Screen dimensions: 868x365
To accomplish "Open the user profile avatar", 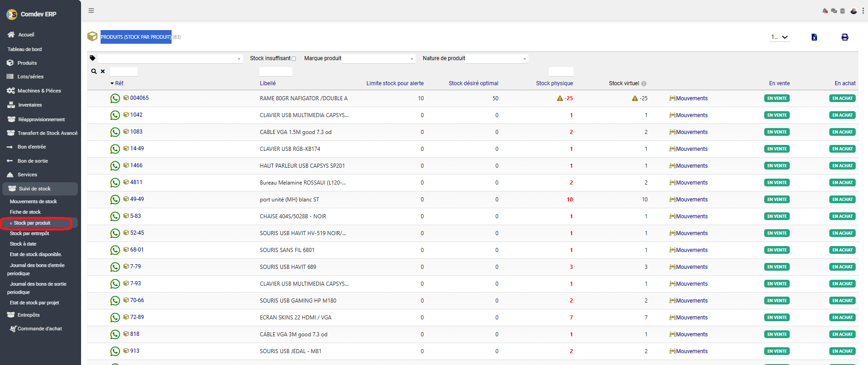I will pos(853,11).
